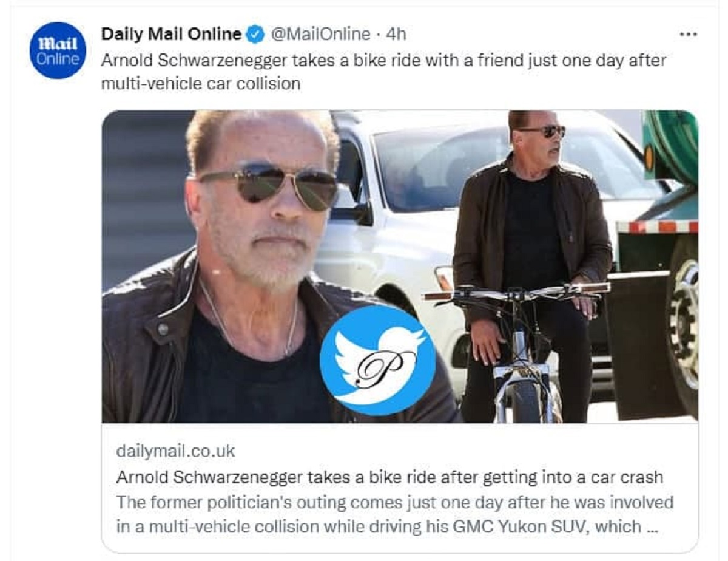Click tweet text line "multi-vehicle car collision"
This screenshot has height=561, width=728.
(201, 83)
